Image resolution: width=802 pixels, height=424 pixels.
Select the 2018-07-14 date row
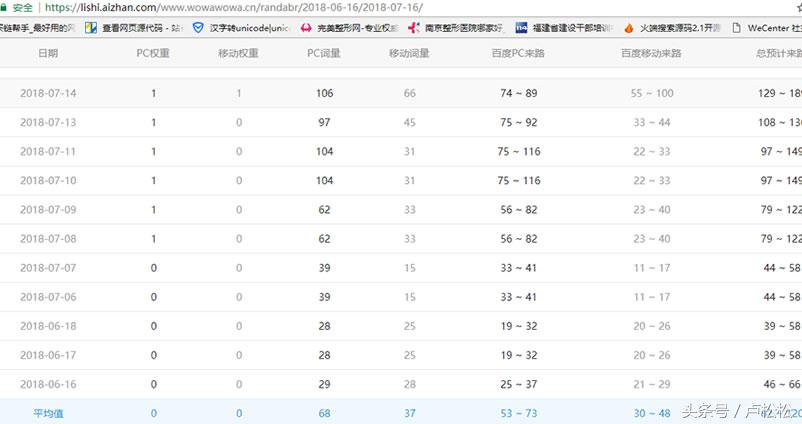point(48,93)
